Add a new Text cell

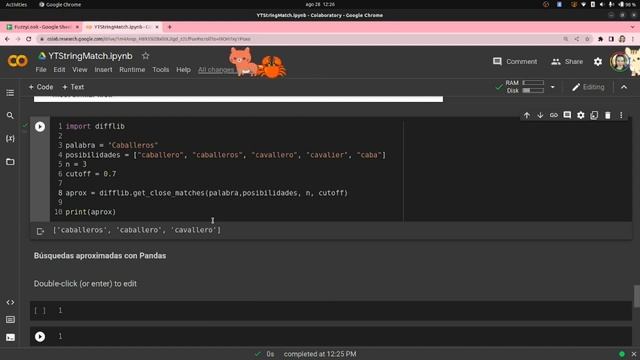(73, 87)
